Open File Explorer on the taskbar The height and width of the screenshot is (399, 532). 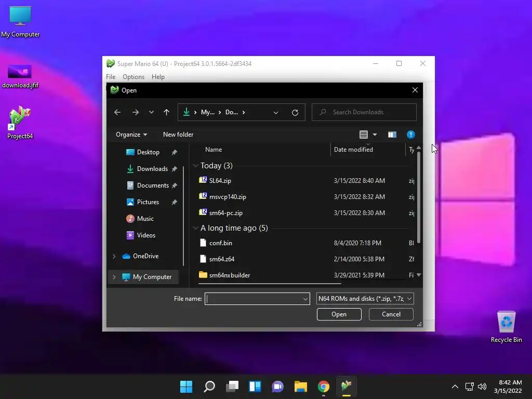pos(301,387)
